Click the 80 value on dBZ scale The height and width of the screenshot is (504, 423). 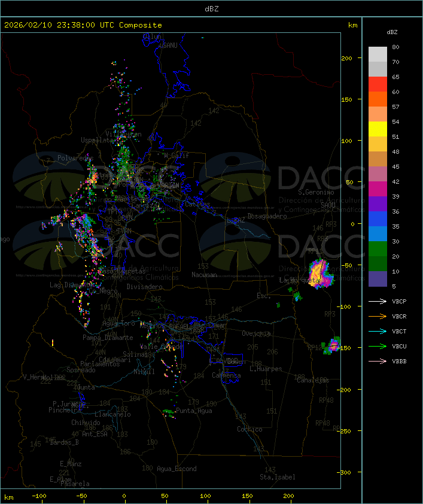tap(395, 47)
